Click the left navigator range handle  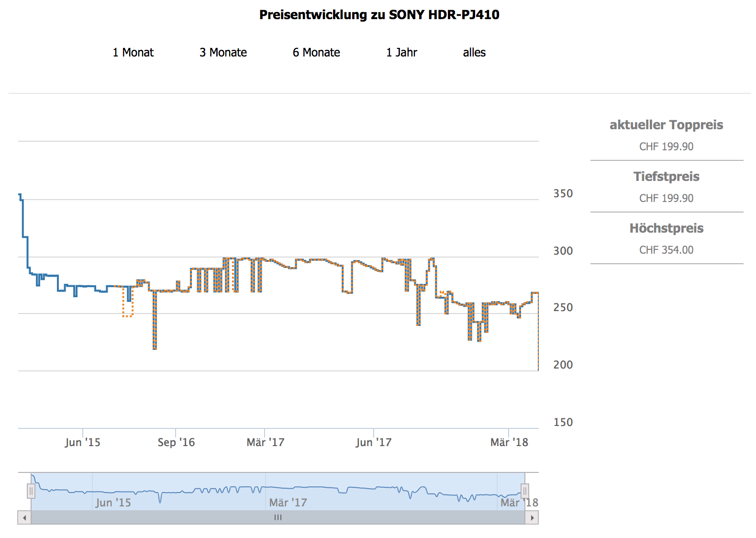pos(31,491)
